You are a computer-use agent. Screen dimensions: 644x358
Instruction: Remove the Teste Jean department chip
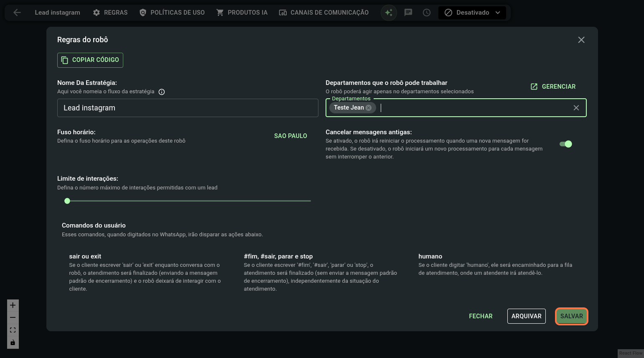369,108
